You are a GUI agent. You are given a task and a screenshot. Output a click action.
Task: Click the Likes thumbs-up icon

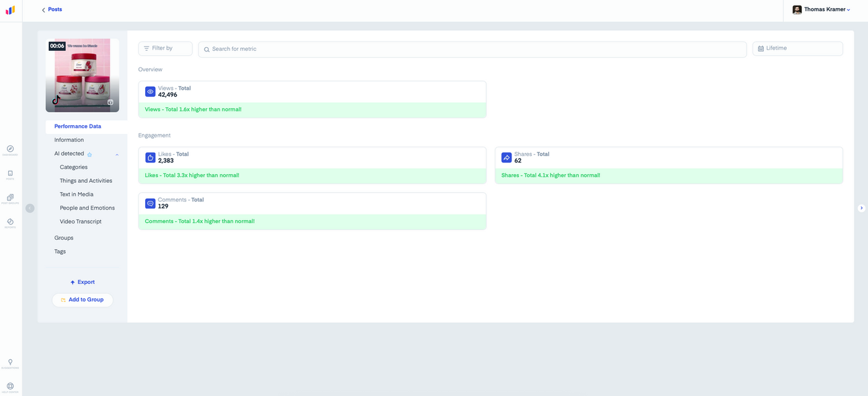click(150, 157)
